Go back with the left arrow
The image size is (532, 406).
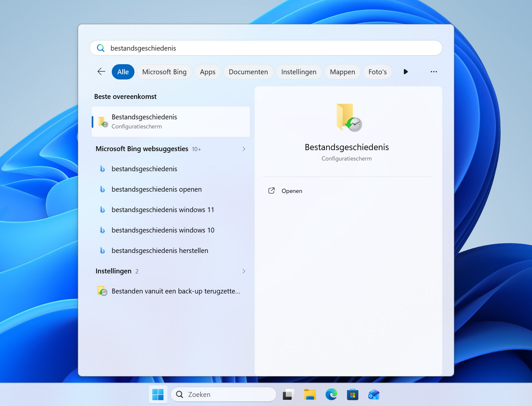tap(101, 72)
